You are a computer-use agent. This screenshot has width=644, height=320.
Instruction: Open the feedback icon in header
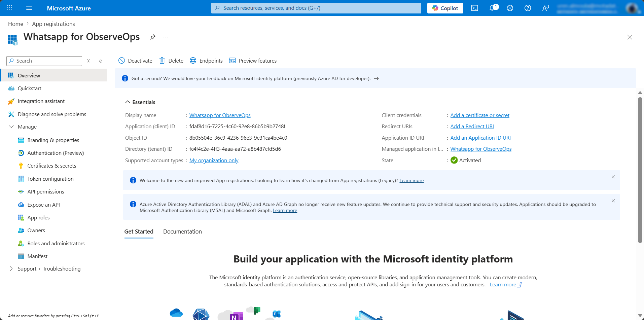(545, 8)
